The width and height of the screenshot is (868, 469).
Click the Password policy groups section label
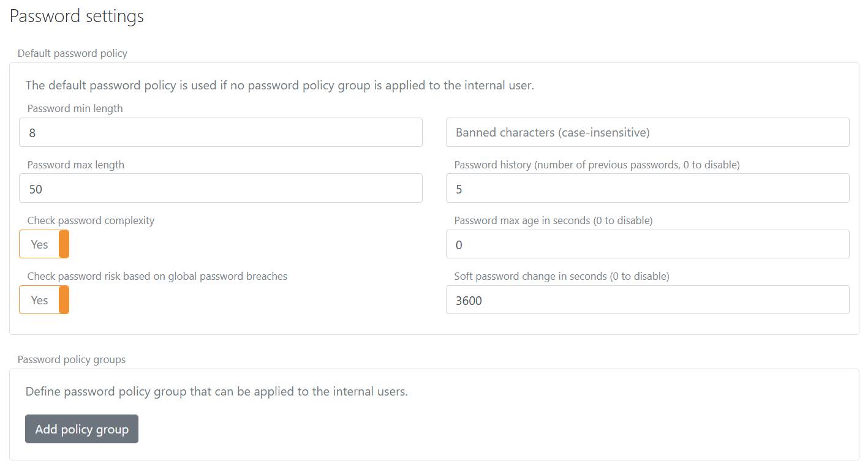point(71,359)
